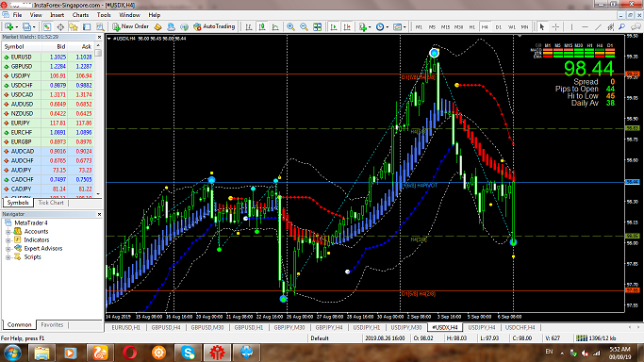The height and width of the screenshot is (362, 644).
Task: Select the M1 timeframe
Action: [419, 26]
